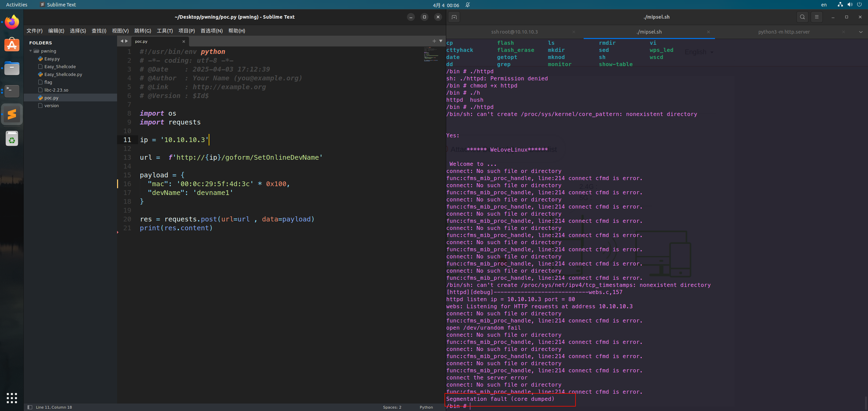
Task: Click Python syntax selector in status bar
Action: point(426,407)
